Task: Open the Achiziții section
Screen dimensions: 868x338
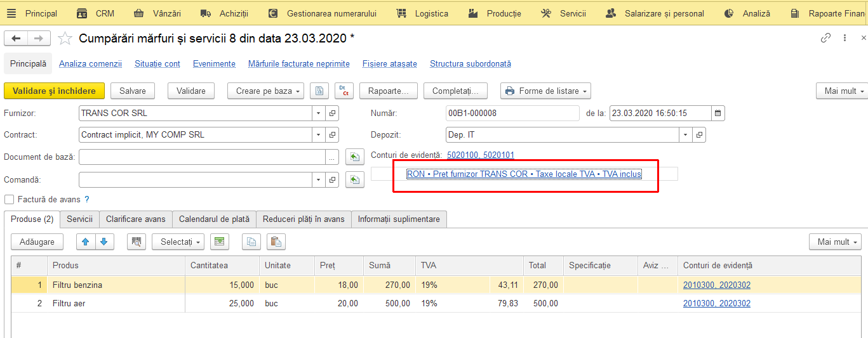Action: click(x=224, y=13)
